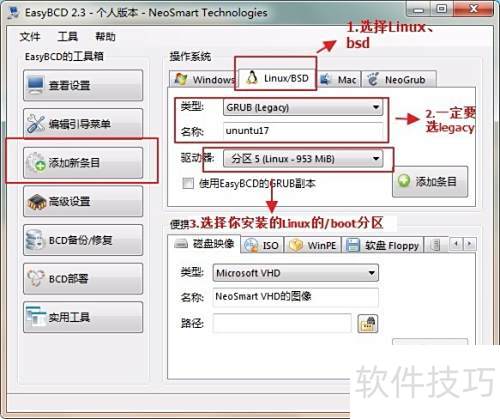Screen dimensions: 500x419
Task: Click the green plus icon on 添加条目
Action: (x=404, y=181)
